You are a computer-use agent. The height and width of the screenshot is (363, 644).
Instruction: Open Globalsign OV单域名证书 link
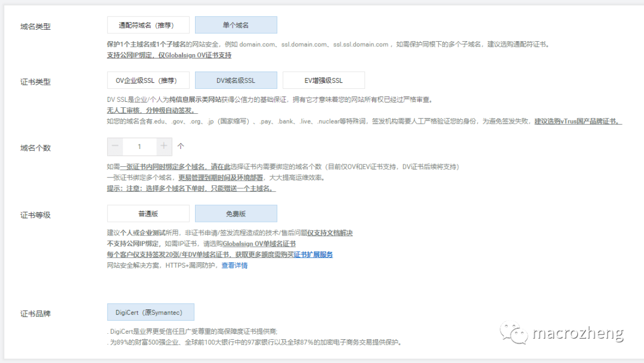[259, 244]
